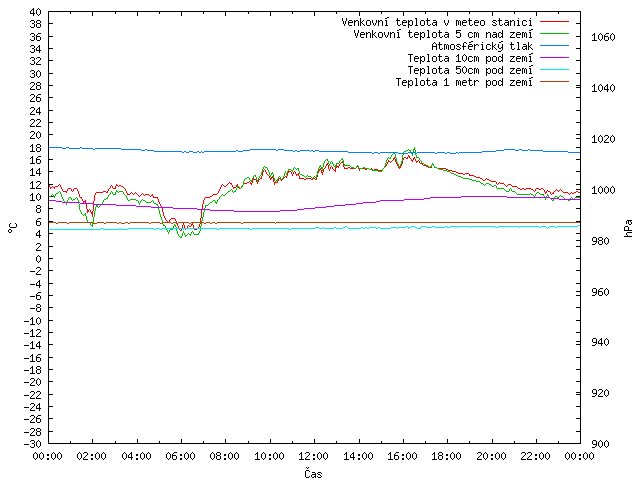640x480 pixels.
Task: Click legend label 'Teplota 1 metr pod zemí'
Action: click(464, 82)
